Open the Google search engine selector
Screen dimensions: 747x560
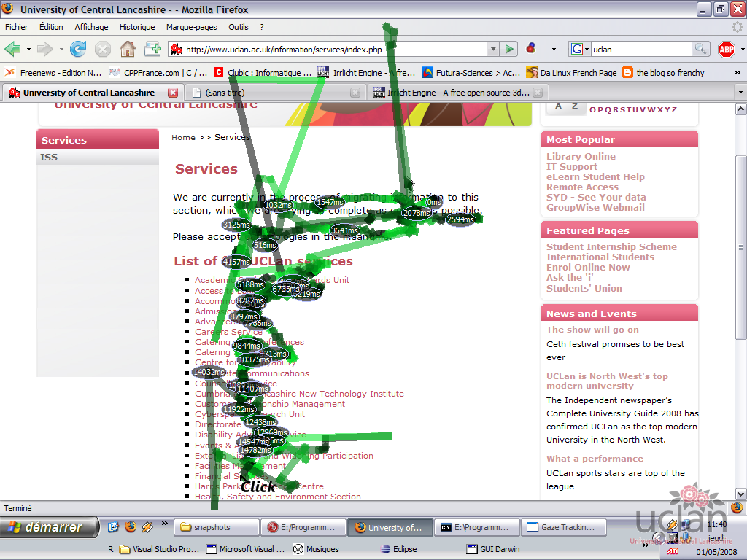580,49
